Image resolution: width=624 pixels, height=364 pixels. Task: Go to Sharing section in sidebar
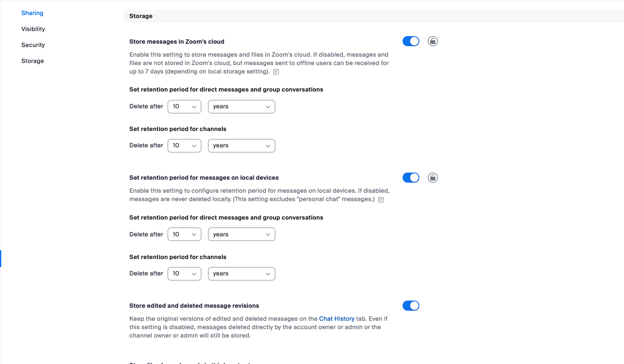pos(32,13)
